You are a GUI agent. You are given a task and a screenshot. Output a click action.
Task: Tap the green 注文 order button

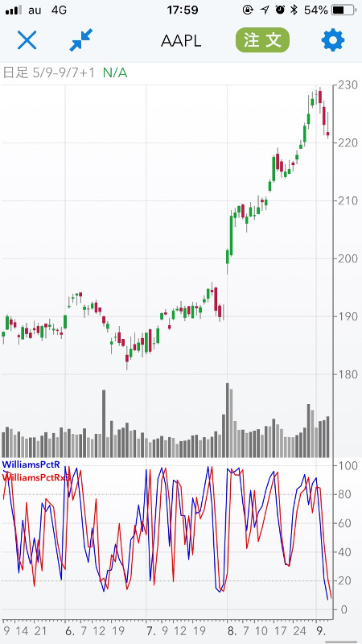click(x=263, y=39)
